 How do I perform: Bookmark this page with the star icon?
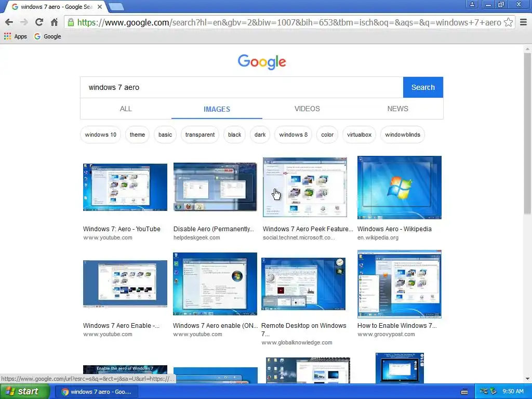pyautogui.click(x=508, y=22)
